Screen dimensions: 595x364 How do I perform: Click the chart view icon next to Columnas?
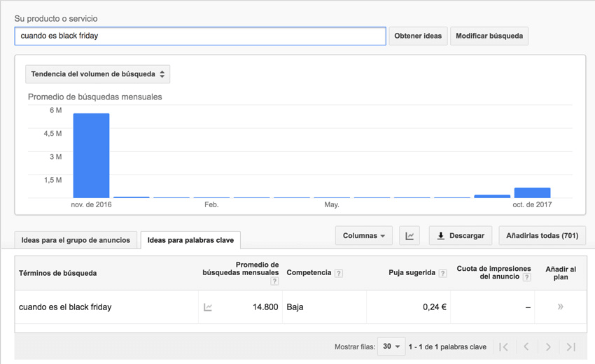pyautogui.click(x=409, y=236)
